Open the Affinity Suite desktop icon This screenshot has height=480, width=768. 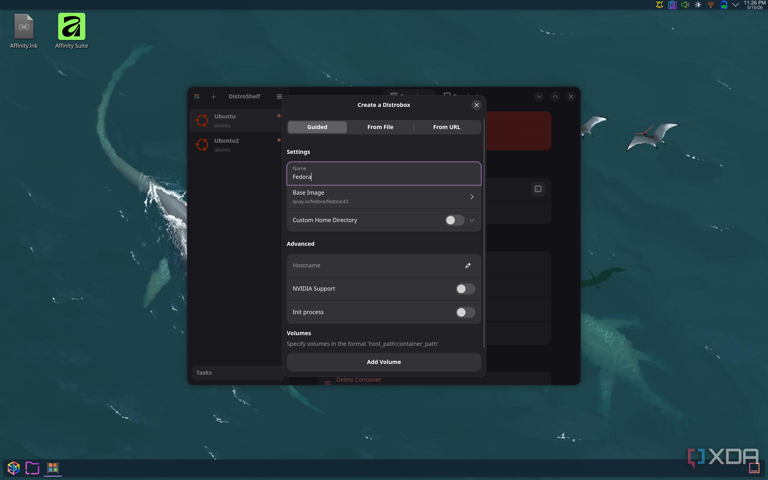pyautogui.click(x=72, y=31)
